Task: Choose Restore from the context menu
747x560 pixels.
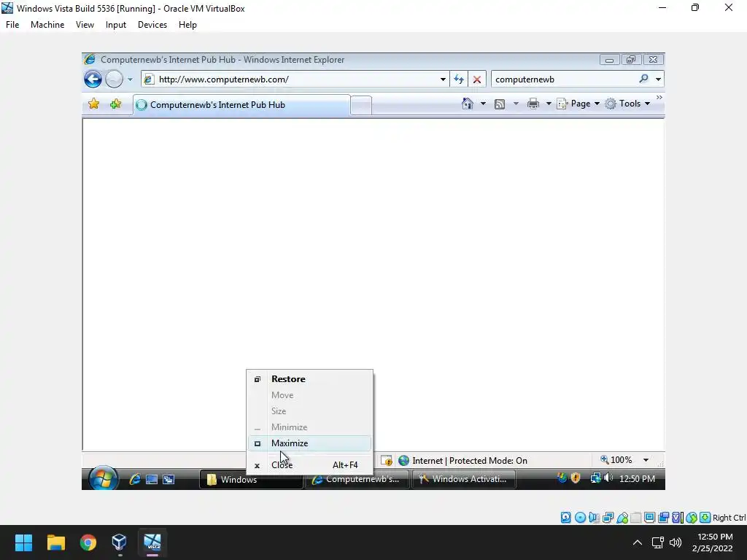Action: pyautogui.click(x=309, y=379)
